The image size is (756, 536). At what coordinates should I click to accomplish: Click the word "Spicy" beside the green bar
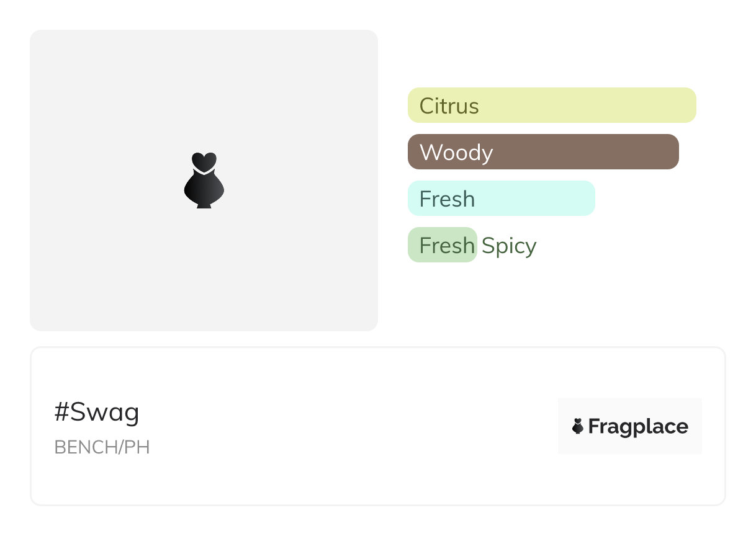(x=509, y=246)
